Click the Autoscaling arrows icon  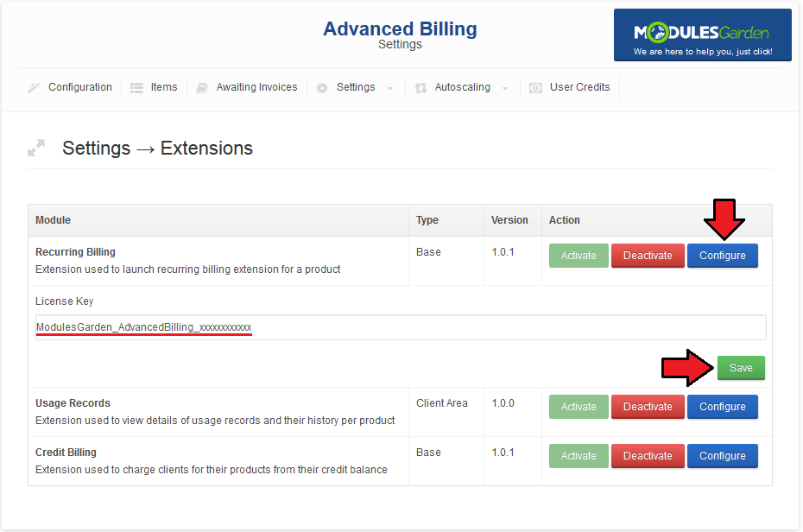pos(421,88)
